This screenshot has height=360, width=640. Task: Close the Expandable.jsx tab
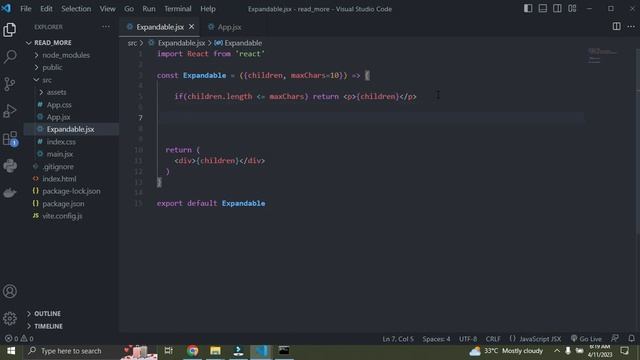pyautogui.click(x=191, y=27)
